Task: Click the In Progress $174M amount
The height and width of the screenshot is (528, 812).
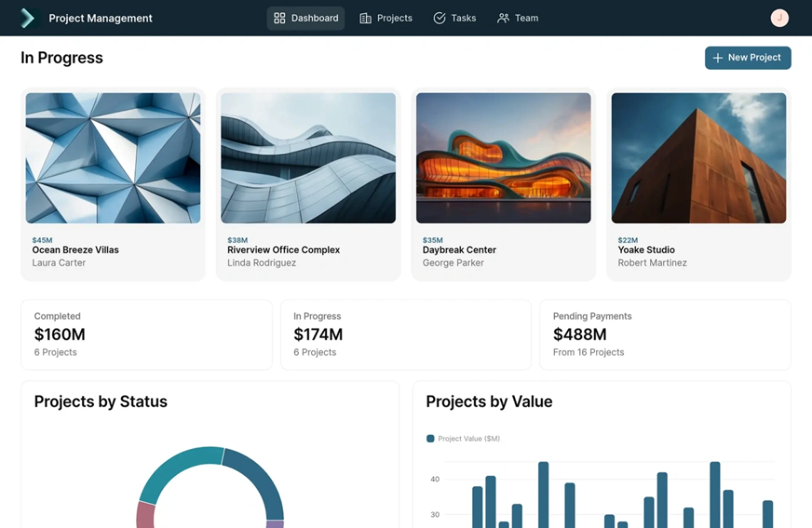Action: [x=318, y=335]
